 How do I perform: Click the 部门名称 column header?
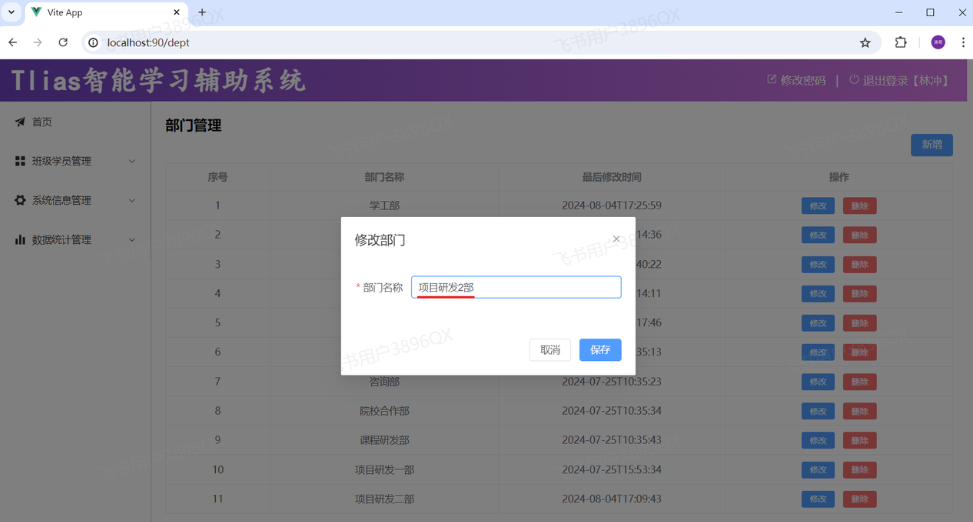pyautogui.click(x=384, y=178)
